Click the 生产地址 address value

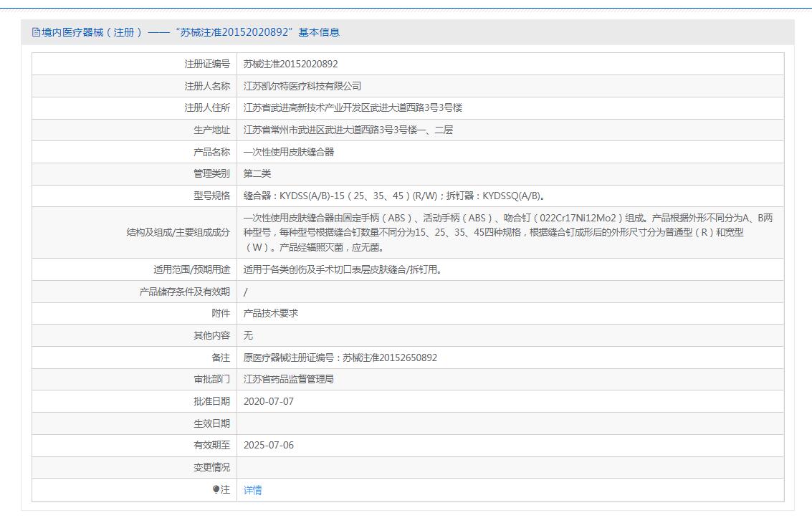(348, 130)
